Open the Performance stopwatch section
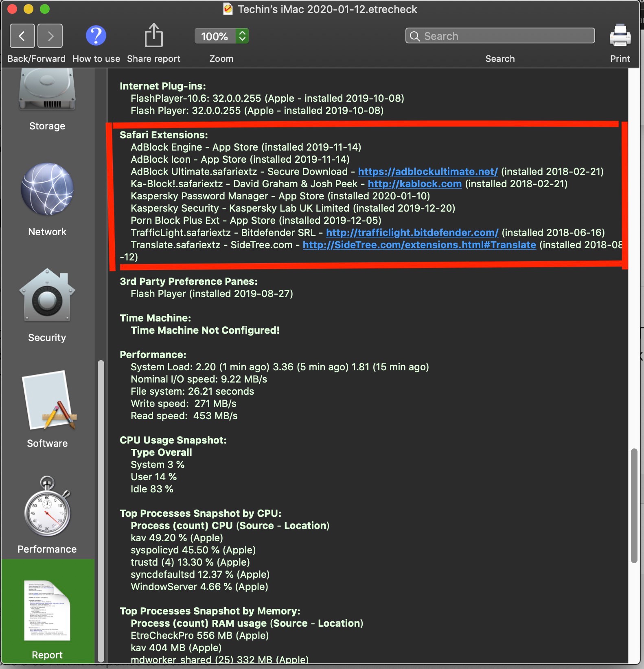644x669 pixels. pos(47,515)
